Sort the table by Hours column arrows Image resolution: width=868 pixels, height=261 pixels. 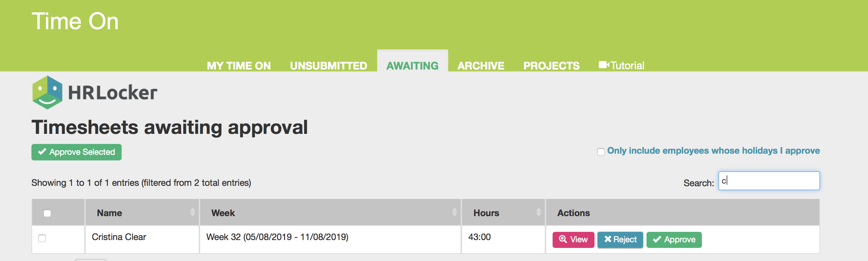[538, 212]
